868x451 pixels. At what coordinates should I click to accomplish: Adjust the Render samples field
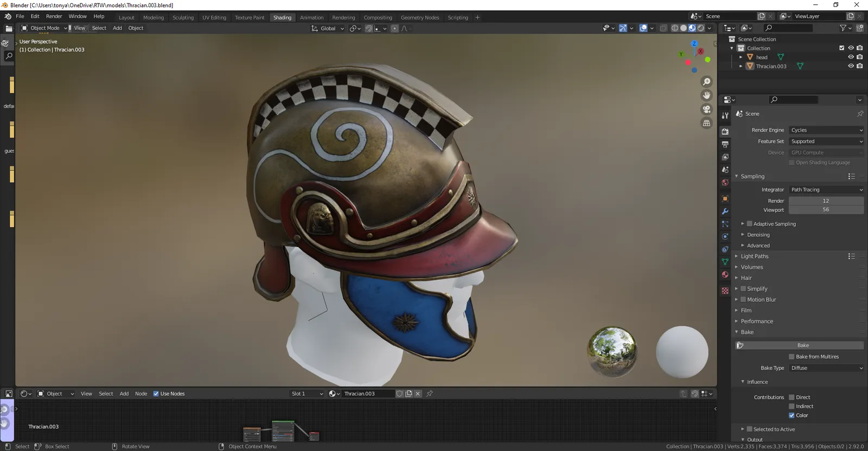[x=826, y=201]
